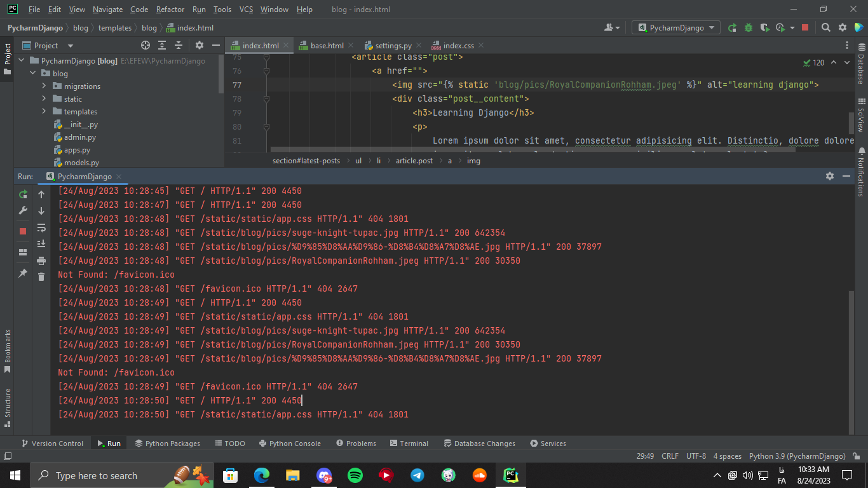Expand the migrations folder in Project tree
Screen dimensions: 868x488
pos(43,86)
